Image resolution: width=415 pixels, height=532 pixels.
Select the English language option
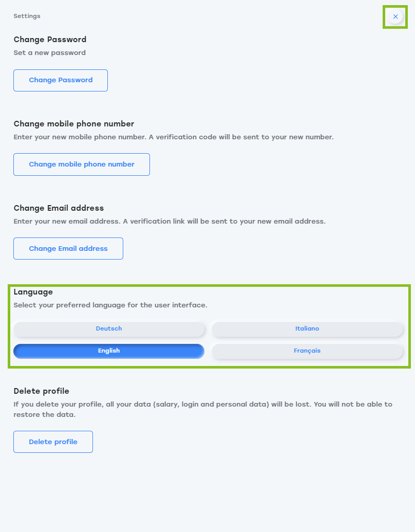109,351
